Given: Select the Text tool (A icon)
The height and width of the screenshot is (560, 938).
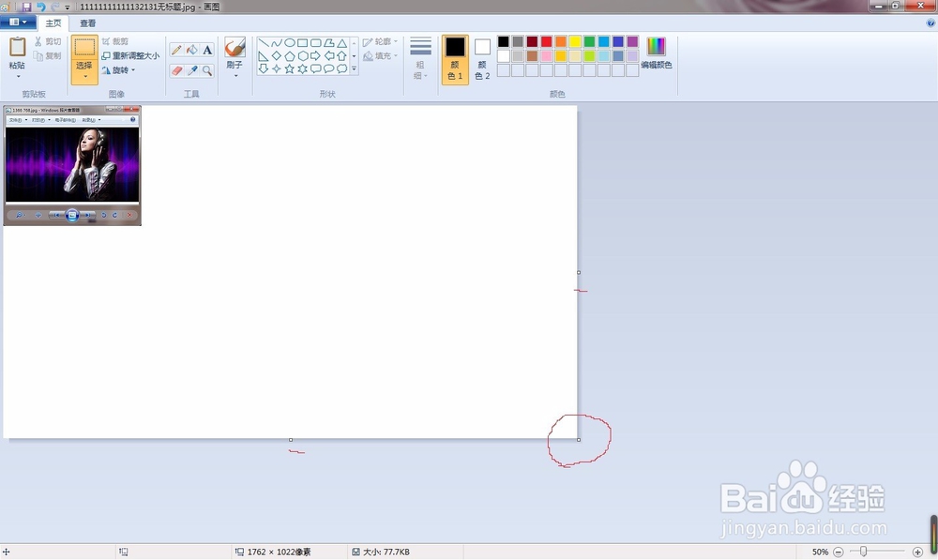Looking at the screenshot, I should (x=207, y=51).
